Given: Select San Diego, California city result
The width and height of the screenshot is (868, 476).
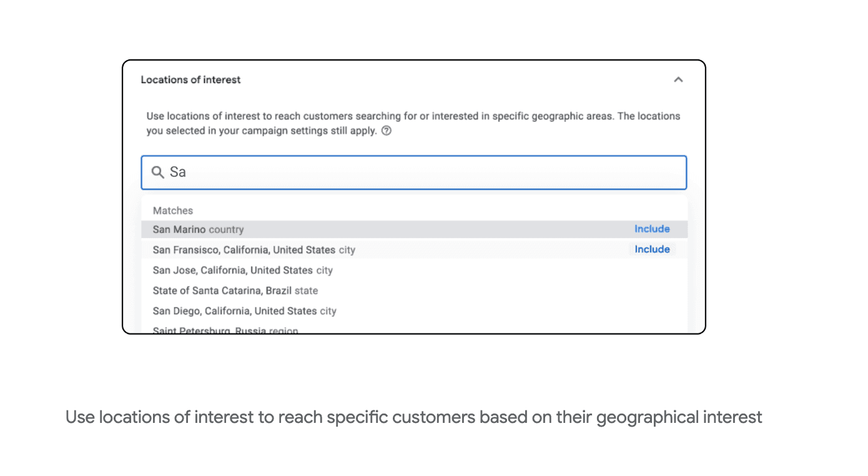Looking at the screenshot, I should click(x=244, y=311).
